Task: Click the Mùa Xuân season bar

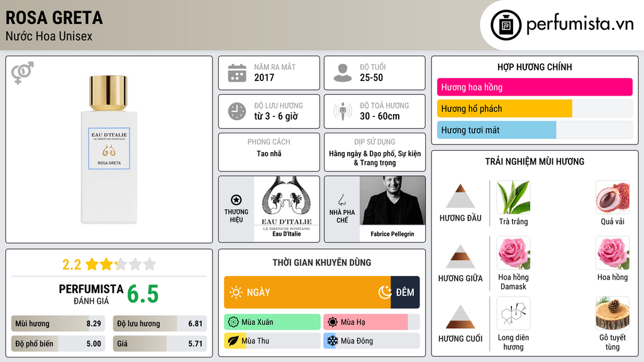Action: pyautogui.click(x=272, y=322)
